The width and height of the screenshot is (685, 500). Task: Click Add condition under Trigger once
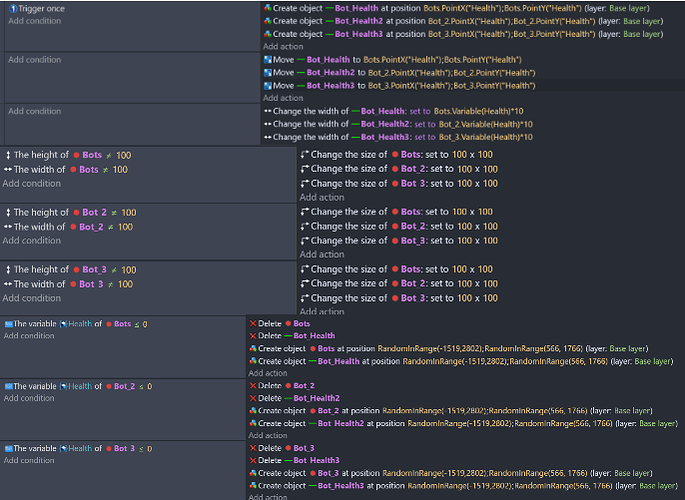[35, 21]
